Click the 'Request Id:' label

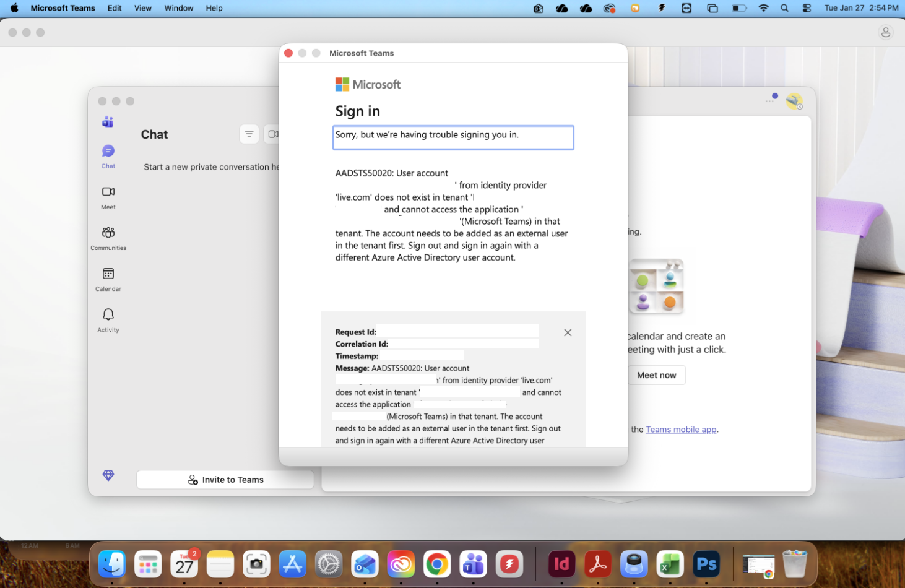[355, 332]
